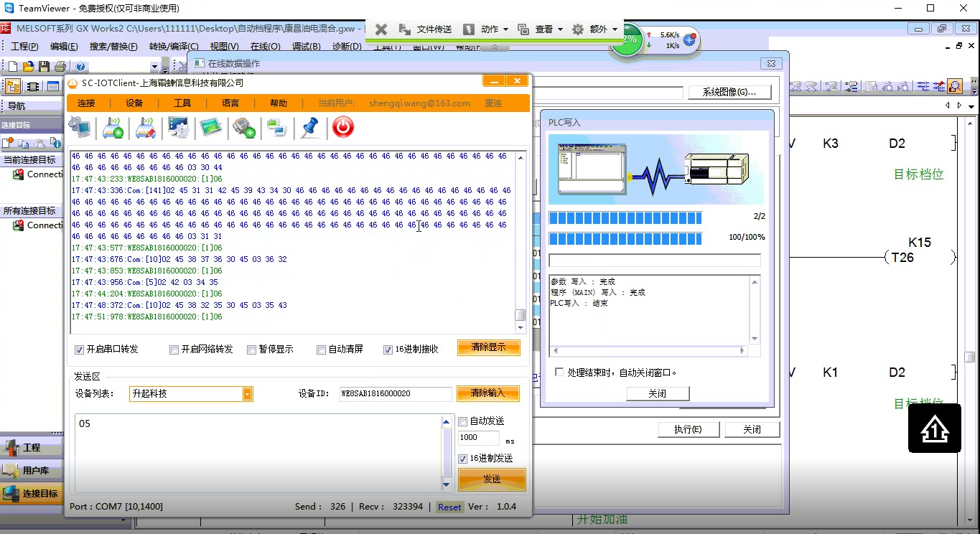Click the edit router device icon with red pencil
The width and height of the screenshot is (980, 534).
click(x=146, y=128)
